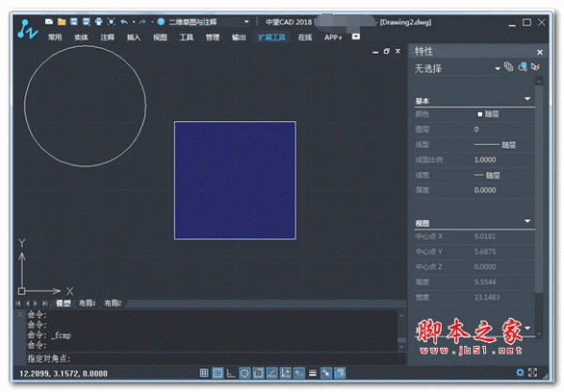Click the New file icon in quick access toolbar
The image size is (564, 392).
[x=48, y=21]
